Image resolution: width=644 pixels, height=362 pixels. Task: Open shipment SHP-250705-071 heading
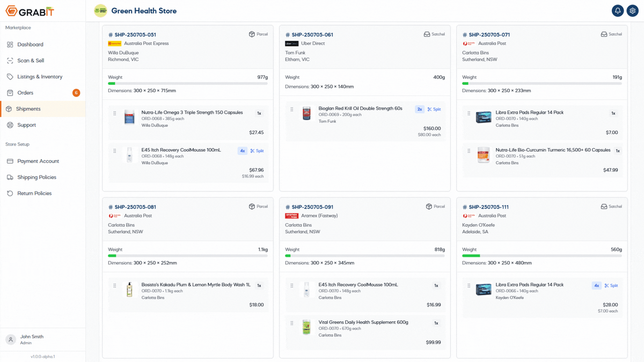pos(487,35)
